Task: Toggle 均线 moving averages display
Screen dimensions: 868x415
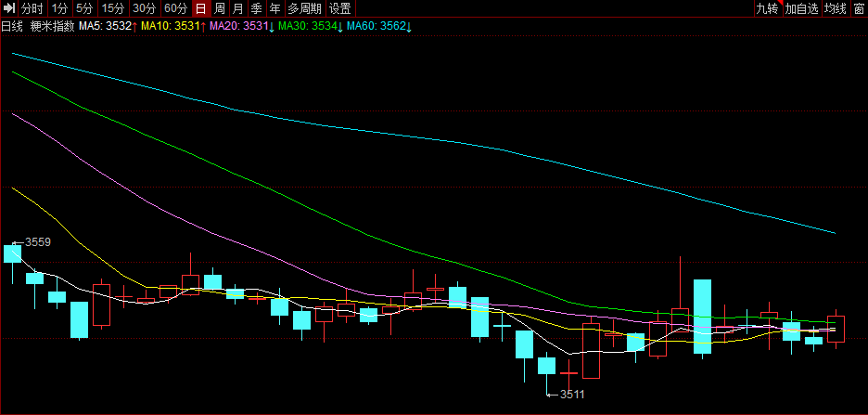Action: click(x=836, y=8)
